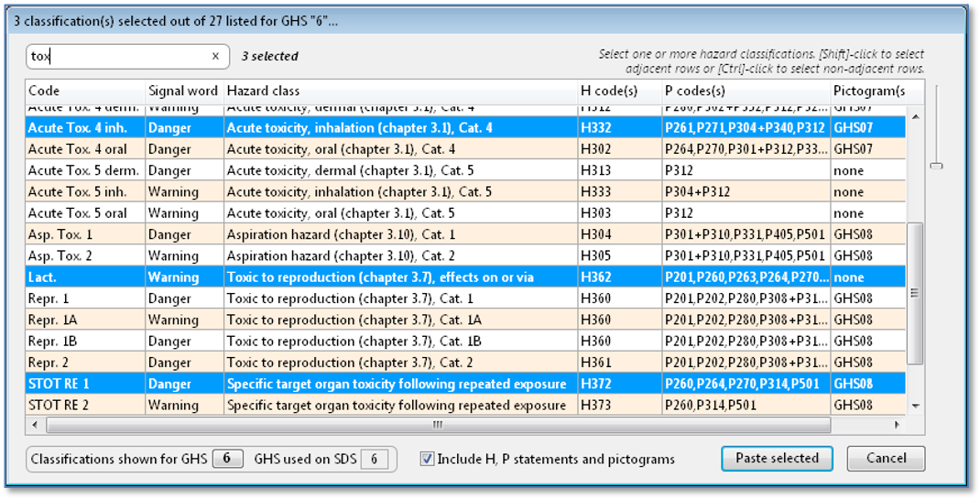This screenshot has width=980, height=499.
Task: Click P304+P312 precaution codes cell
Action: (x=746, y=191)
